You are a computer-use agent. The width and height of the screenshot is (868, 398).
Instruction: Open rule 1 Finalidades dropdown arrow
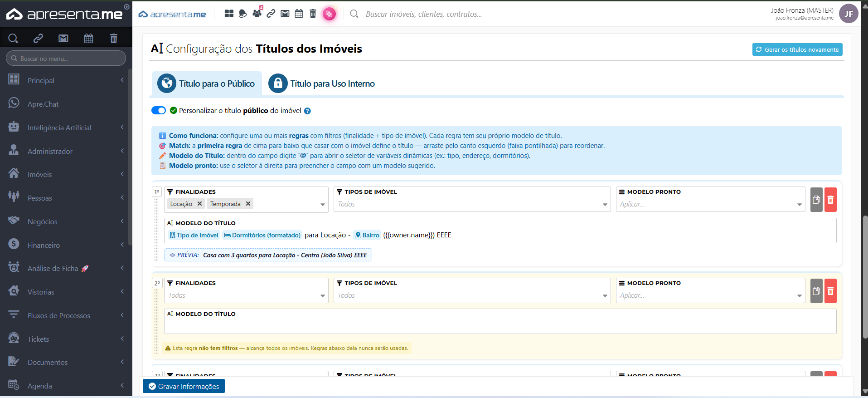pyautogui.click(x=323, y=205)
